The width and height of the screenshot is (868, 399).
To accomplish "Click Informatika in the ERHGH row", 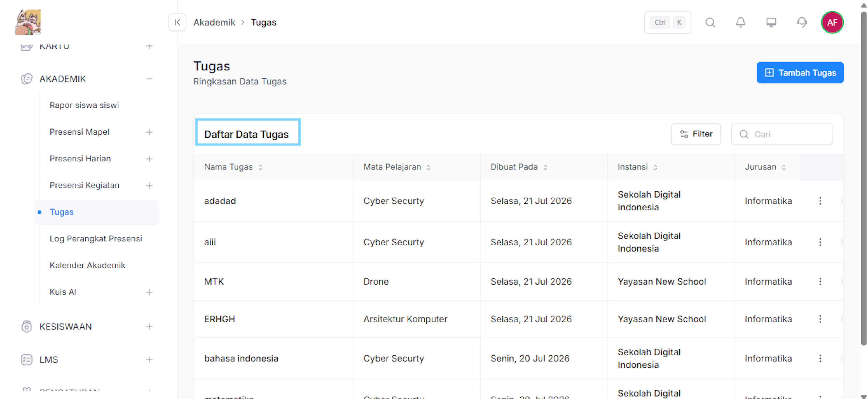I will tap(768, 319).
